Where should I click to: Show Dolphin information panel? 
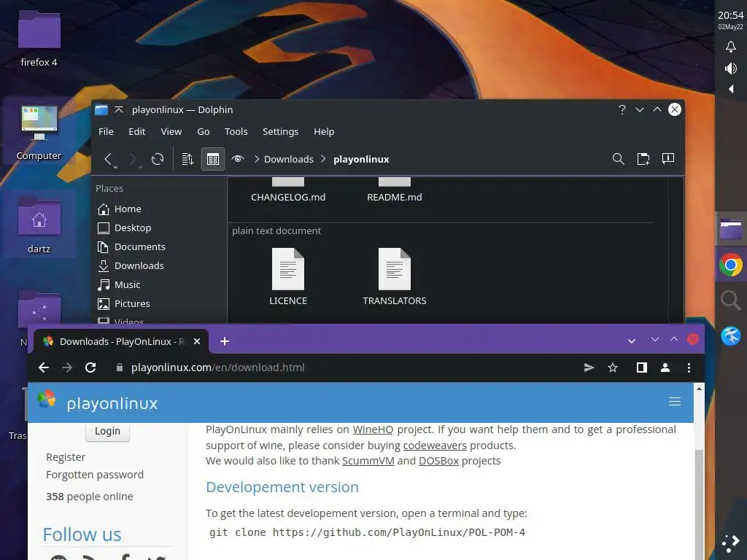click(668, 158)
